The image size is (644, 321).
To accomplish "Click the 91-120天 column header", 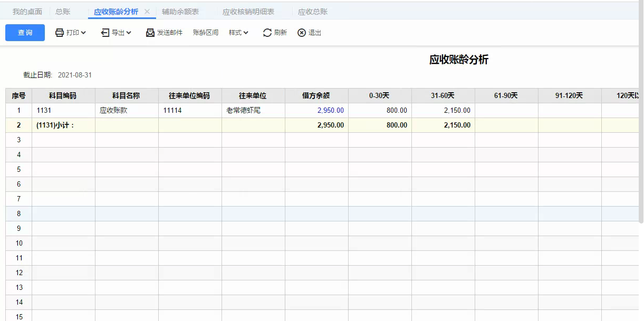I will point(570,95).
